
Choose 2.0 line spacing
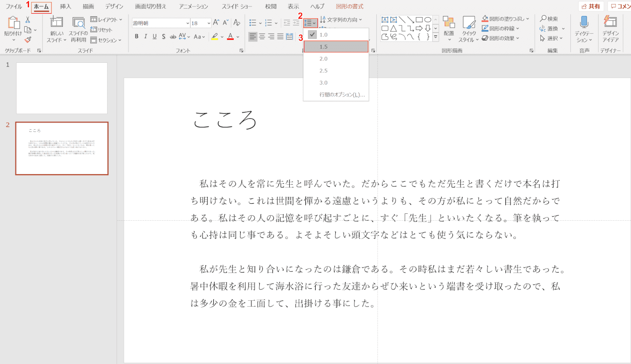[336, 59]
